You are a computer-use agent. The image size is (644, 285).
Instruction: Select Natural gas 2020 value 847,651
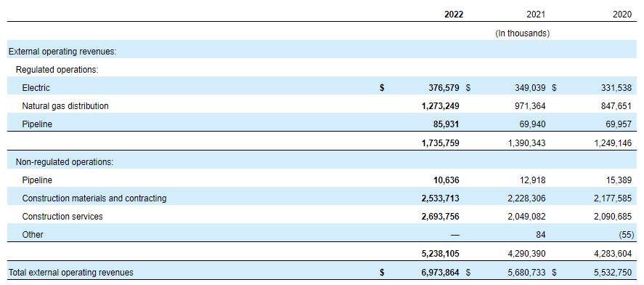point(616,106)
